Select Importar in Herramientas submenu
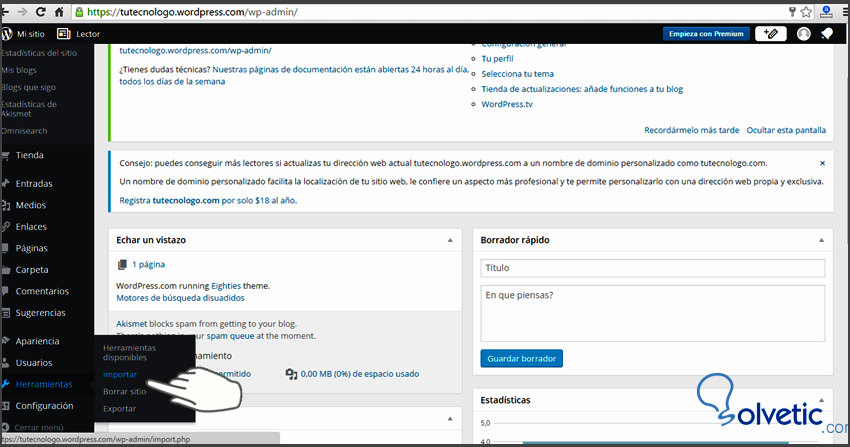Screen dimensions: 850x447 coord(120,374)
